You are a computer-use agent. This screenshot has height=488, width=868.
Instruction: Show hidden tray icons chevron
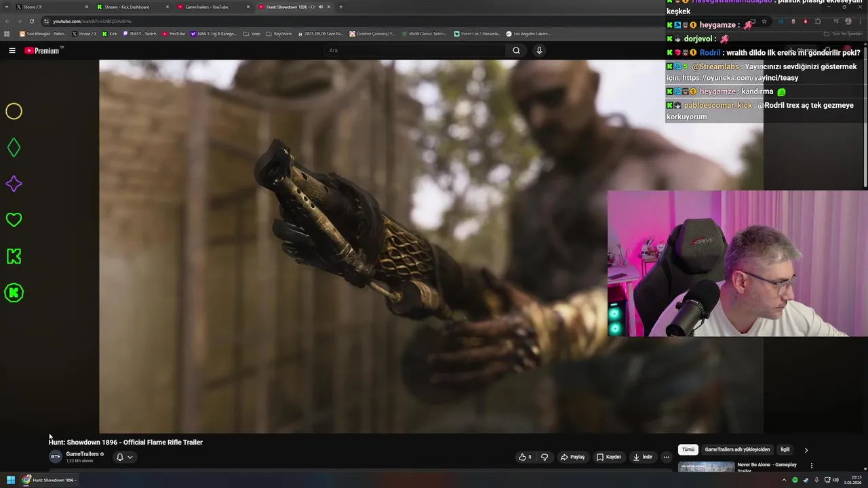click(x=785, y=480)
